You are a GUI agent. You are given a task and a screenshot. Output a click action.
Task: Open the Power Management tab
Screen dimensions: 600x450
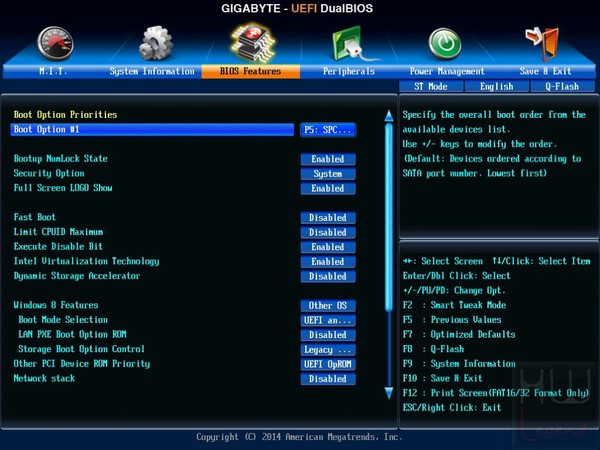[447, 71]
